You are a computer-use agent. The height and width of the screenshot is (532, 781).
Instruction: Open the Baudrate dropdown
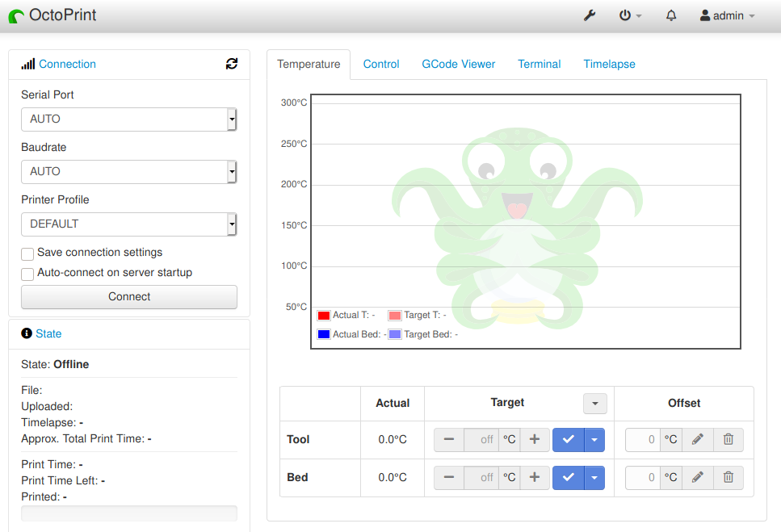point(129,172)
